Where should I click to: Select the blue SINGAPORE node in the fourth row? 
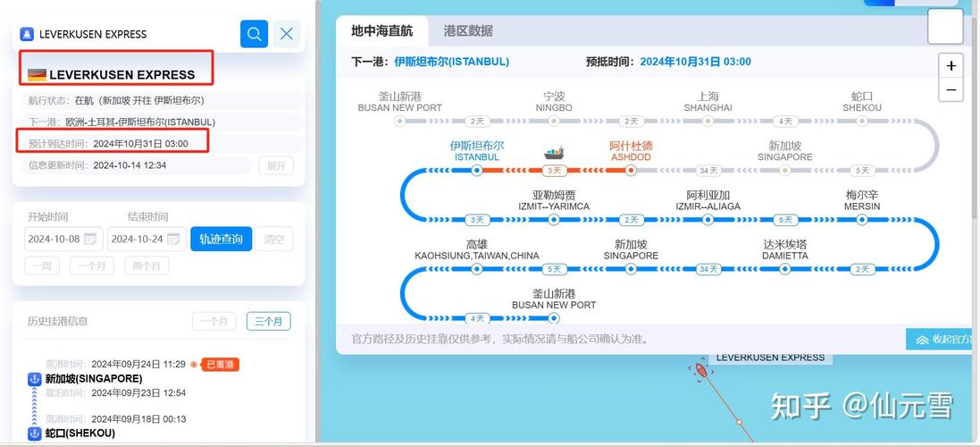coord(631,269)
